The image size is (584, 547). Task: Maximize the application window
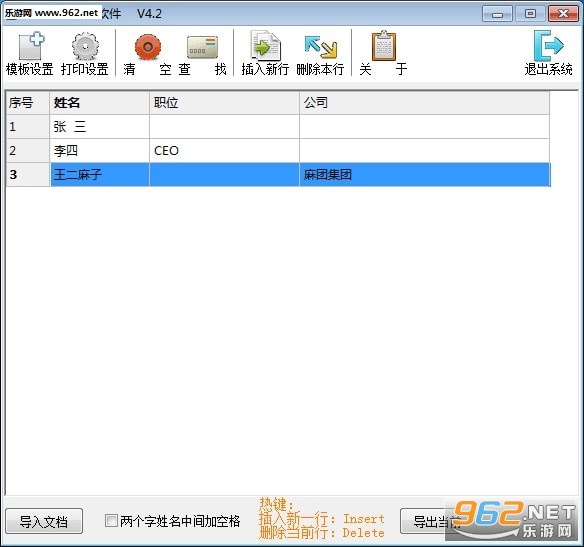(x=530, y=14)
